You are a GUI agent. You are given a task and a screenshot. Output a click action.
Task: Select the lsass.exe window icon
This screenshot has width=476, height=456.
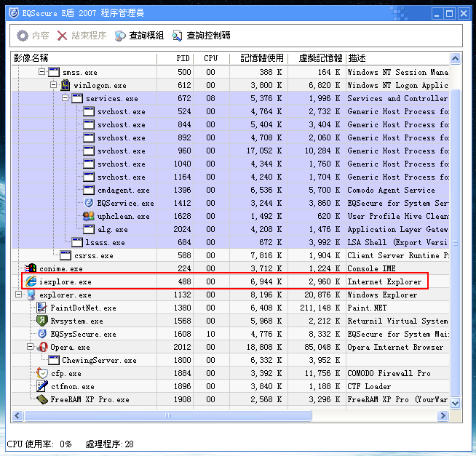[77, 242]
